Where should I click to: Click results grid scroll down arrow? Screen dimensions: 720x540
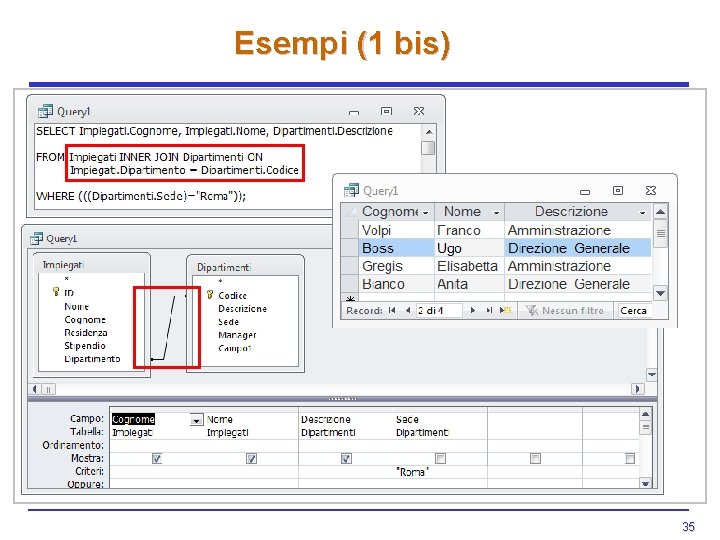pyautogui.click(x=660, y=293)
